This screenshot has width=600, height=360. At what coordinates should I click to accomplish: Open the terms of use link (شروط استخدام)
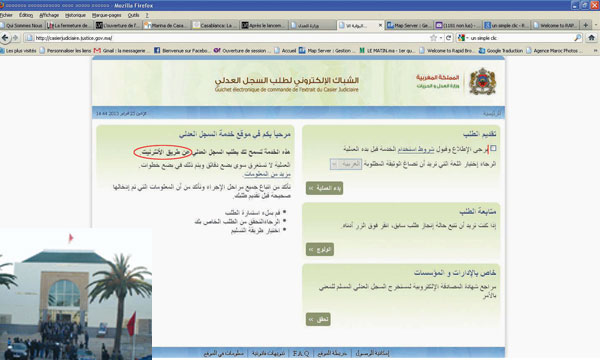coord(416,150)
